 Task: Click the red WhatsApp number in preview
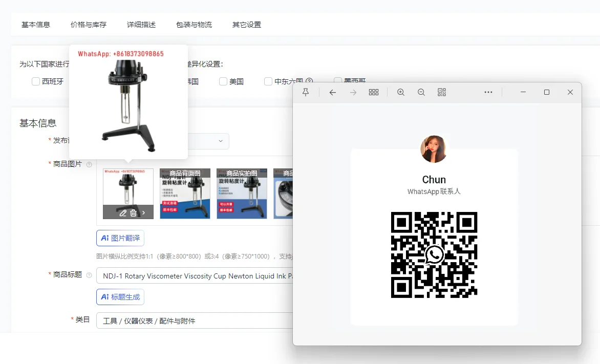pyautogui.click(x=120, y=54)
